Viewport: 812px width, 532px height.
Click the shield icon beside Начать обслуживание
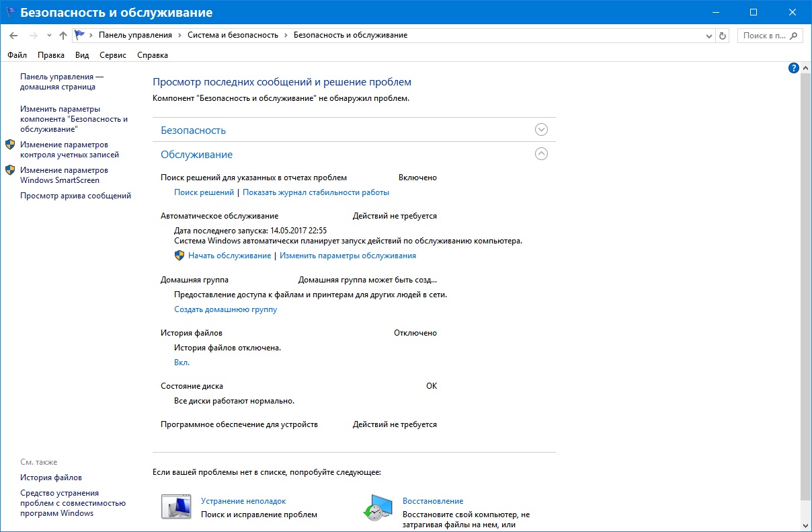(x=179, y=256)
